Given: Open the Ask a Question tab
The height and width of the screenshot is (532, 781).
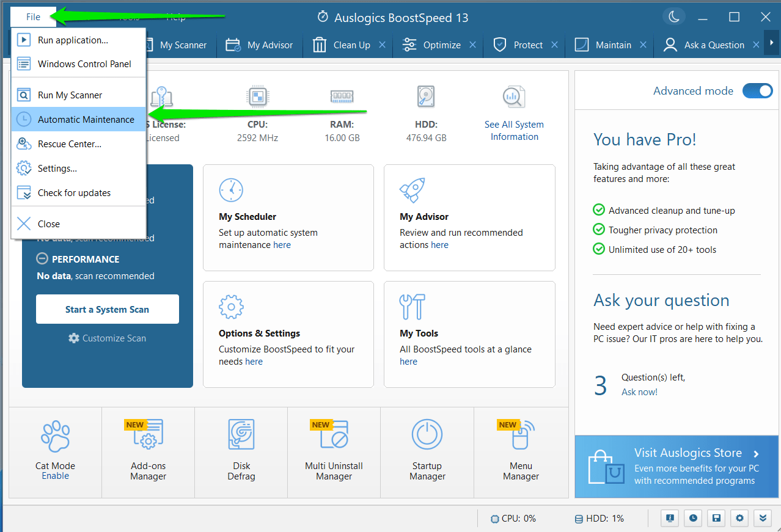Looking at the screenshot, I should (x=704, y=45).
